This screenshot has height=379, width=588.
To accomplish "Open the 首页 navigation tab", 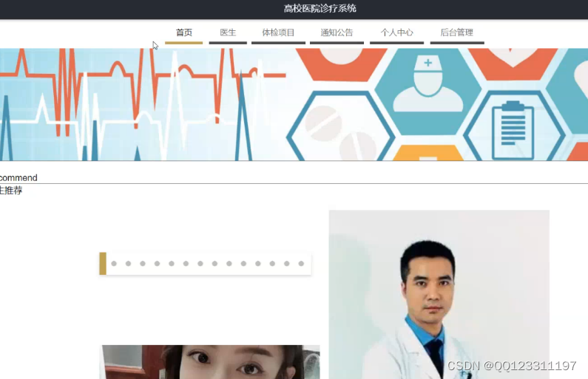I will coord(183,33).
